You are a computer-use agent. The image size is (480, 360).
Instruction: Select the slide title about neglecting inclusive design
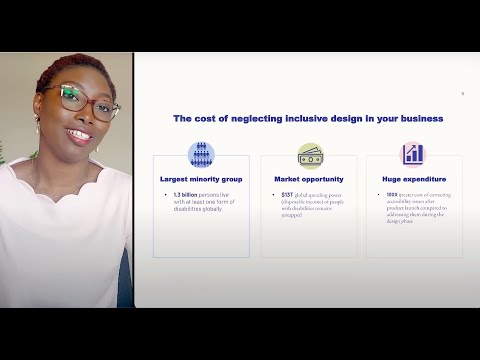[x=308, y=119]
